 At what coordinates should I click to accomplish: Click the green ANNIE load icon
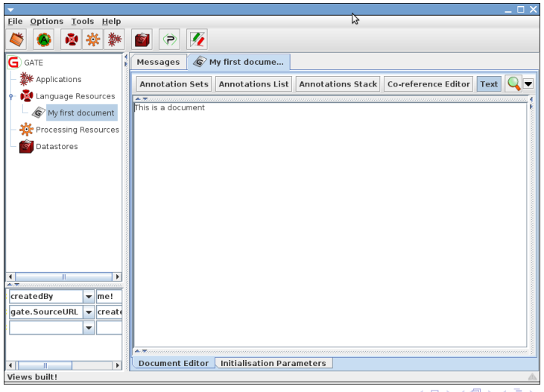pyautogui.click(x=44, y=39)
